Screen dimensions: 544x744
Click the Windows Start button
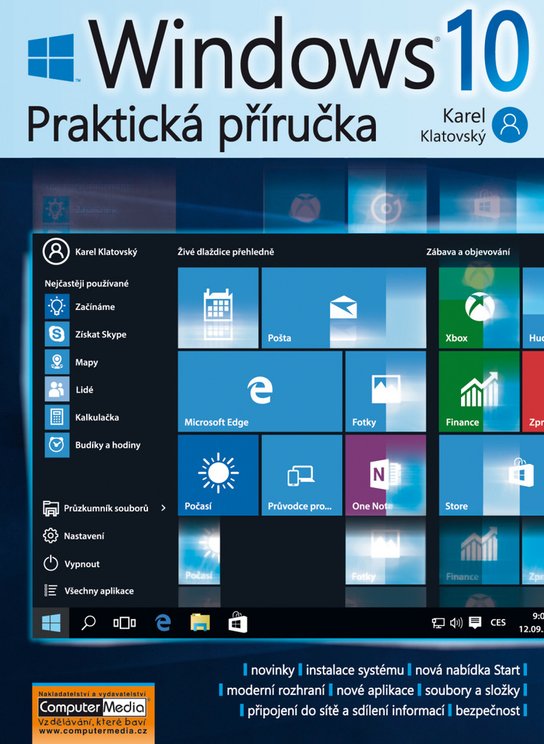[x=51, y=623]
